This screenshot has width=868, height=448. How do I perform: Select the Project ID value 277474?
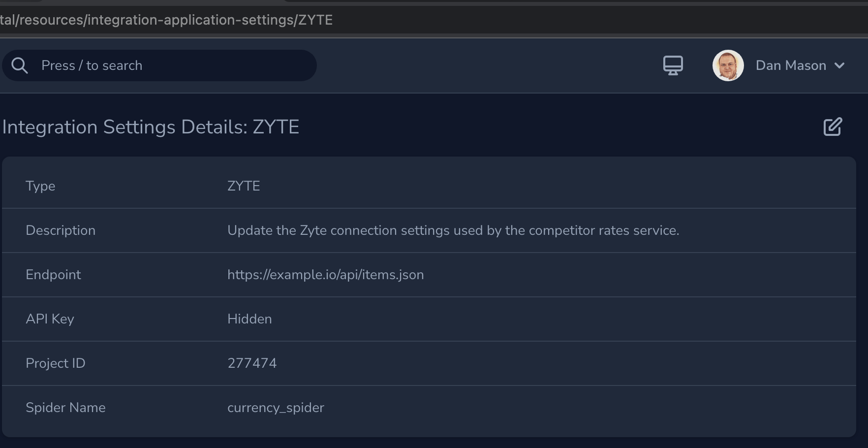pyautogui.click(x=252, y=363)
